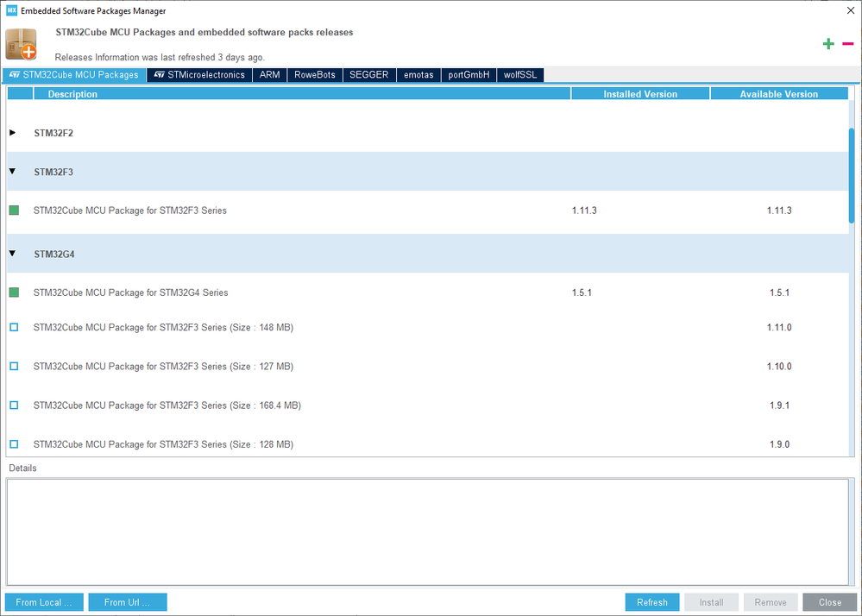The image size is (862, 616).
Task: Open the SEGGER tab
Action: click(x=369, y=75)
